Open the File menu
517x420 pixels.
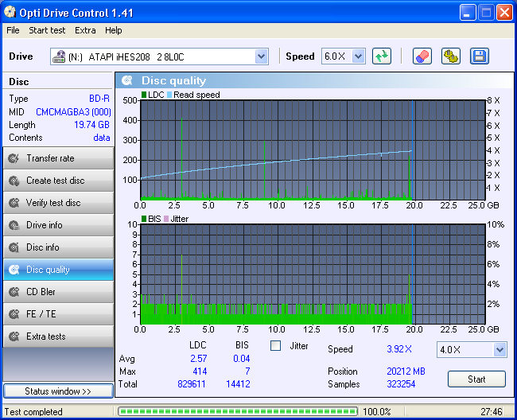13,30
